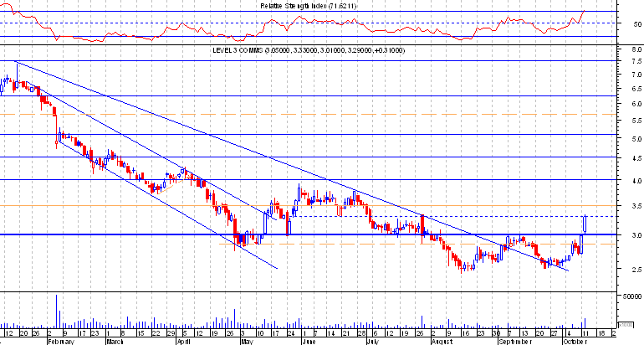This screenshot has width=644, height=345.
Task: Click the 30 date label before September
Action: click(x=496, y=333)
